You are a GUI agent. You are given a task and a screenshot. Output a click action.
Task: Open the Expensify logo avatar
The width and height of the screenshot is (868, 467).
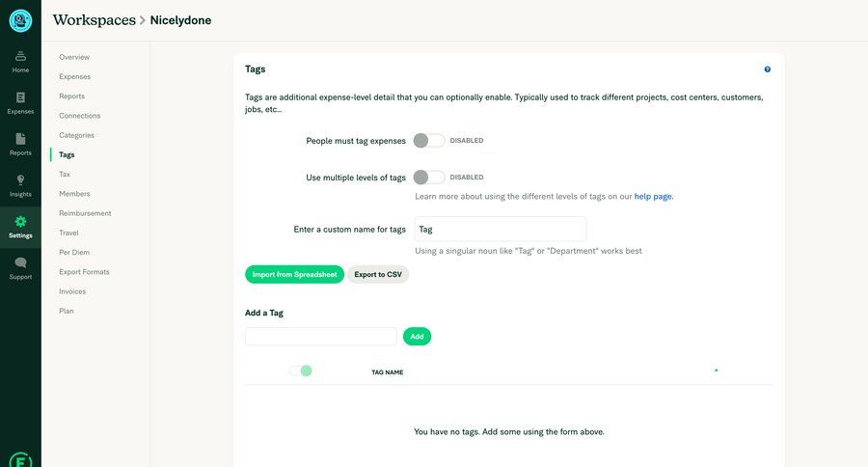(20, 20)
